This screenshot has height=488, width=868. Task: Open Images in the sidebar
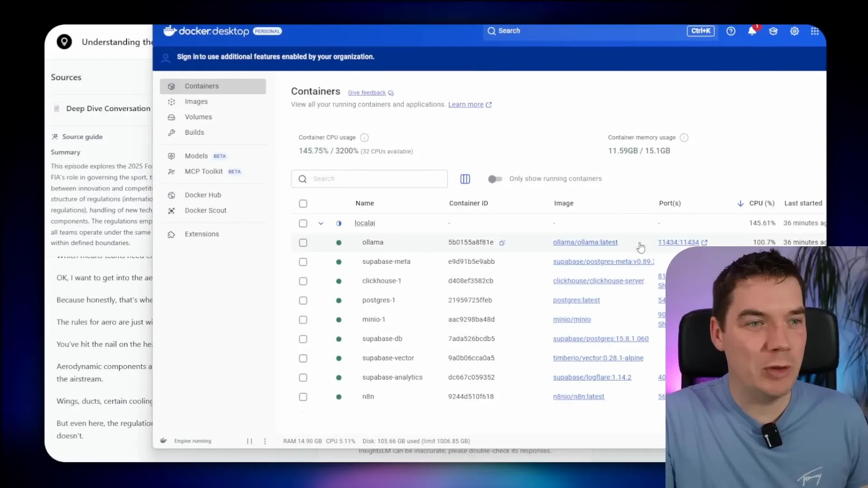click(213, 102)
